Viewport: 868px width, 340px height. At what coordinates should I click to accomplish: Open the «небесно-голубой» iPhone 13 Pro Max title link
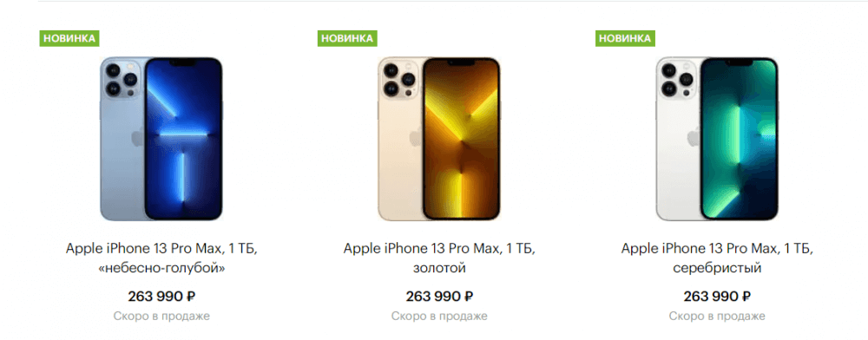(x=161, y=258)
